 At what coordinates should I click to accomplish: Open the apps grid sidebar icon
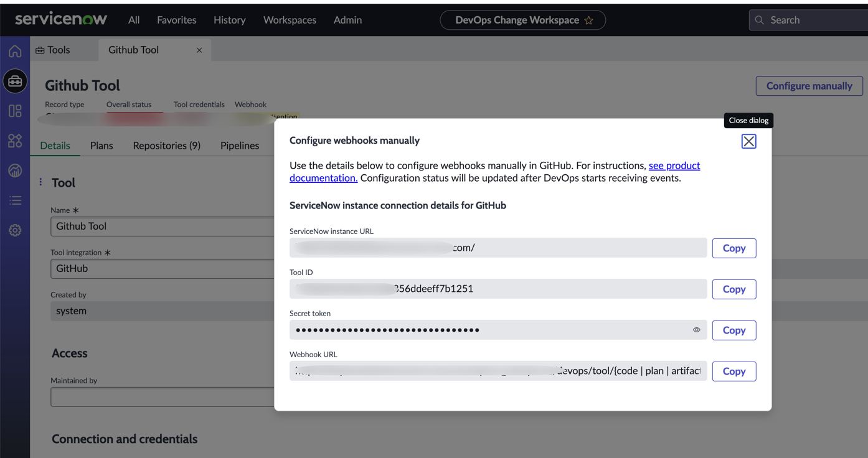15,141
